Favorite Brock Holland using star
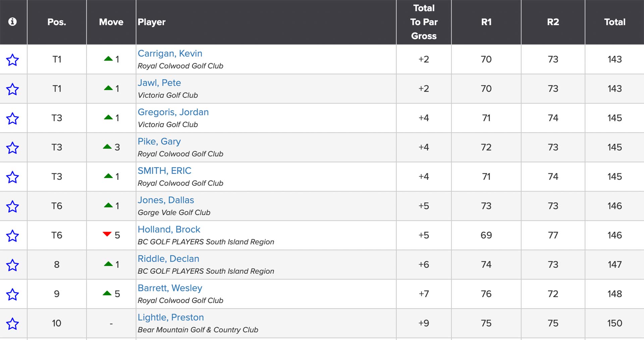Image resolution: width=644 pixels, height=340 pixels. pyautogui.click(x=13, y=236)
